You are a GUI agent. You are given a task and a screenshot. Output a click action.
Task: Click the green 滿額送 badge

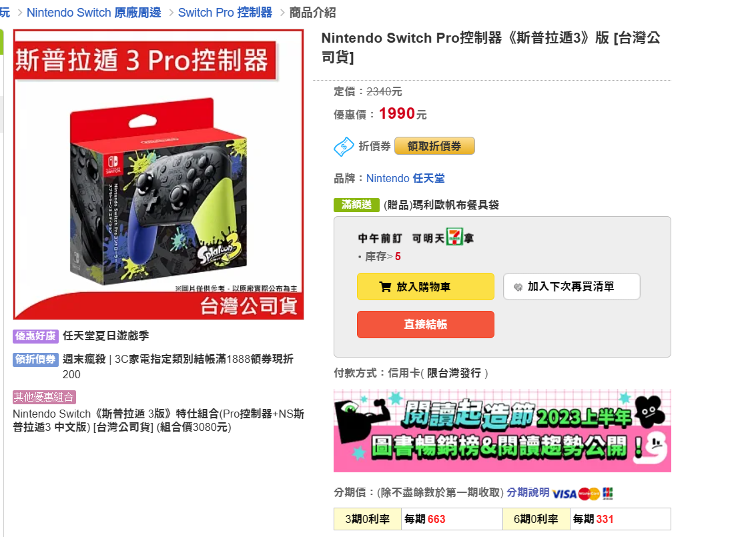(356, 205)
